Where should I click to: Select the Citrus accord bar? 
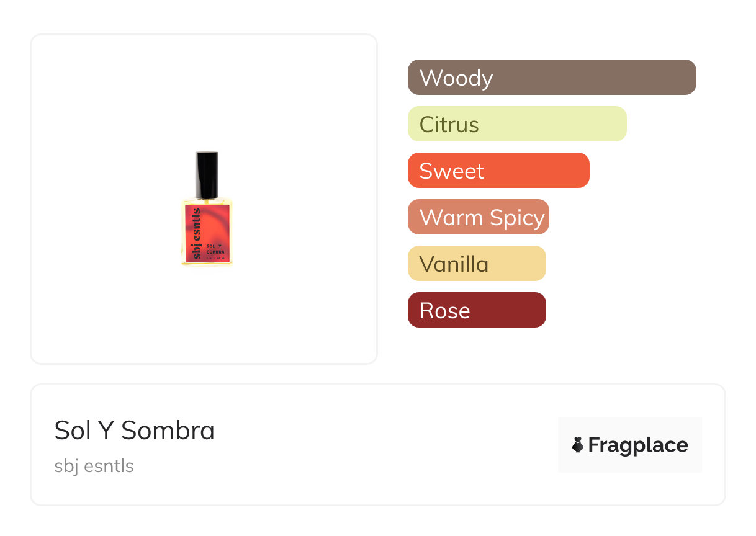(x=516, y=124)
